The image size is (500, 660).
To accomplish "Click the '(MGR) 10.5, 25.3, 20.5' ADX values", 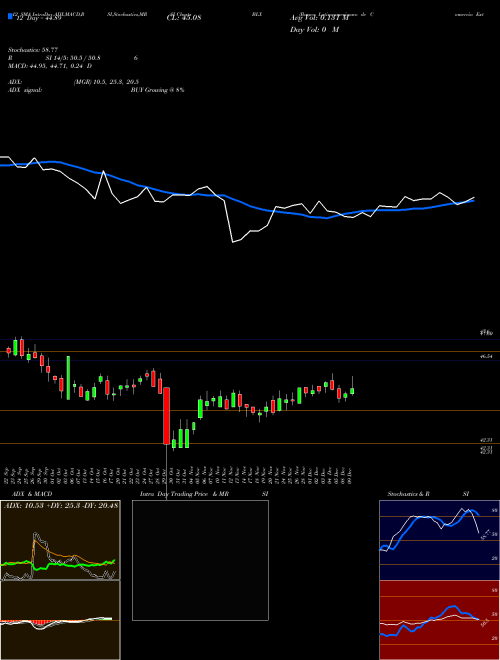I will click(106, 82).
